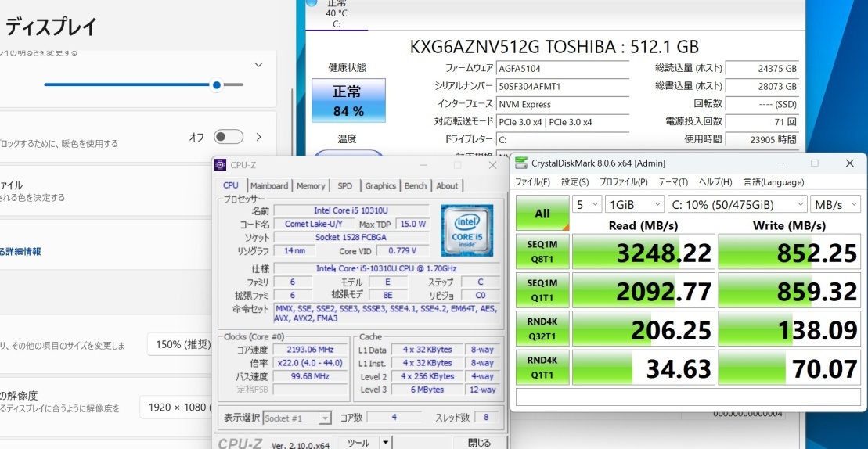Screen dimensions: 868x449
Task: Click the Intel Core i5 logo in CPU-Z
Action: click(466, 231)
